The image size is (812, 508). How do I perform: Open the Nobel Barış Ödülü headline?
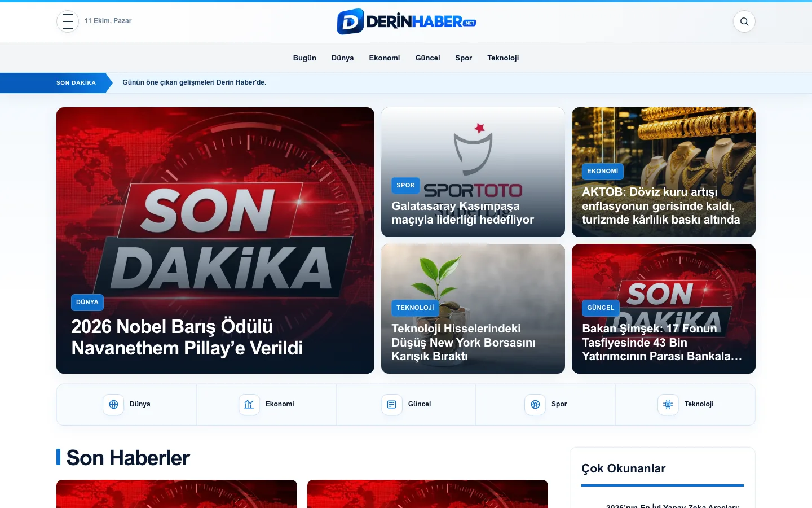(x=187, y=337)
